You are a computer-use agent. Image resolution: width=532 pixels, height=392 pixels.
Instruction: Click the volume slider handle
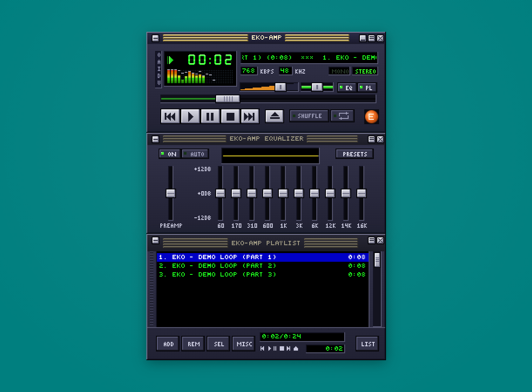(x=281, y=87)
